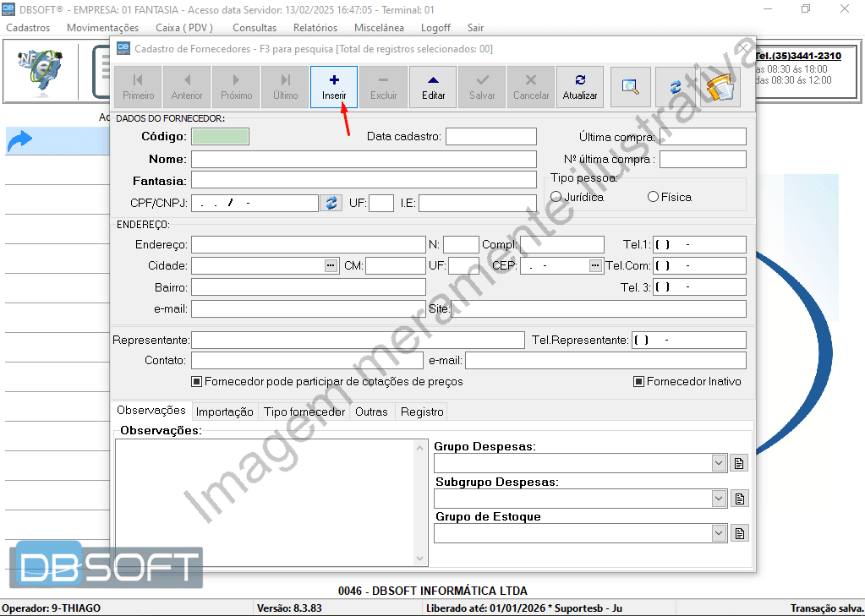Click the CPF/CNPJ refresh lookup icon
The height and width of the screenshot is (616, 865).
pos(331,203)
